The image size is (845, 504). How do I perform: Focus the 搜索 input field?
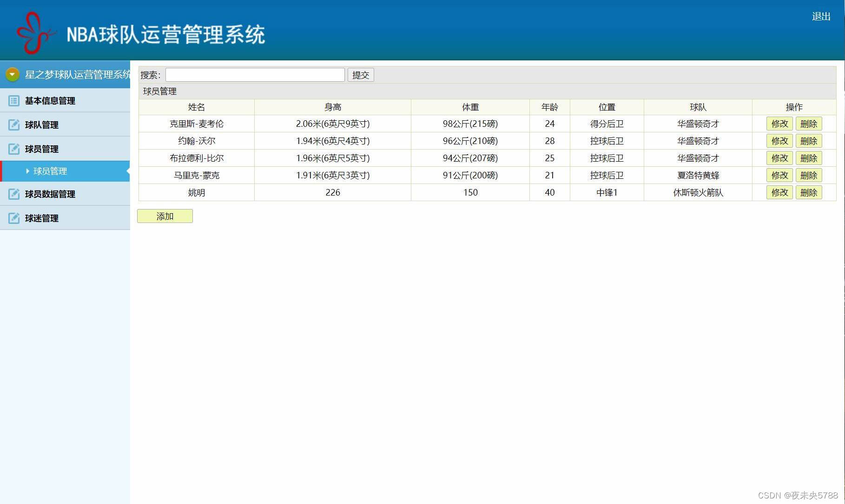pos(255,75)
